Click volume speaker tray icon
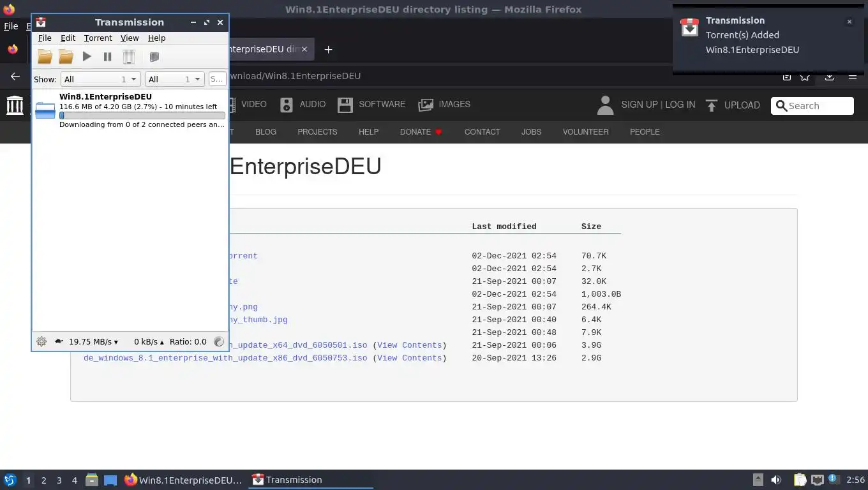This screenshot has width=868, height=490. 776,480
